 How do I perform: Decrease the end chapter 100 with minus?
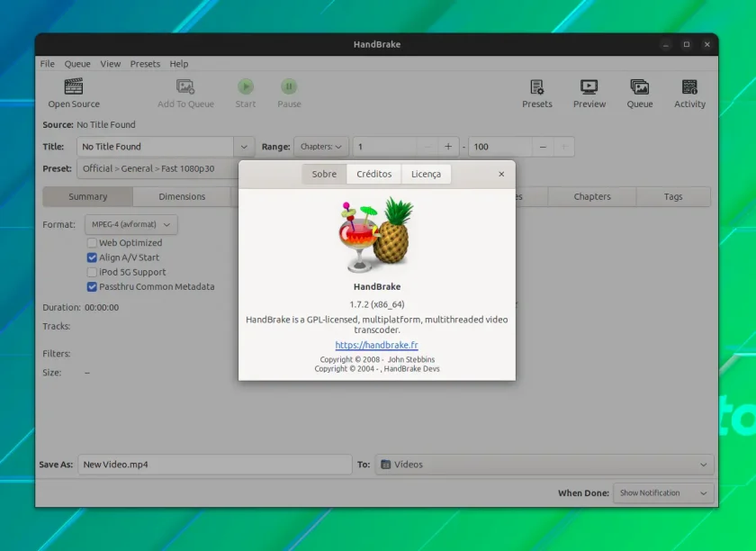pyautogui.click(x=543, y=147)
